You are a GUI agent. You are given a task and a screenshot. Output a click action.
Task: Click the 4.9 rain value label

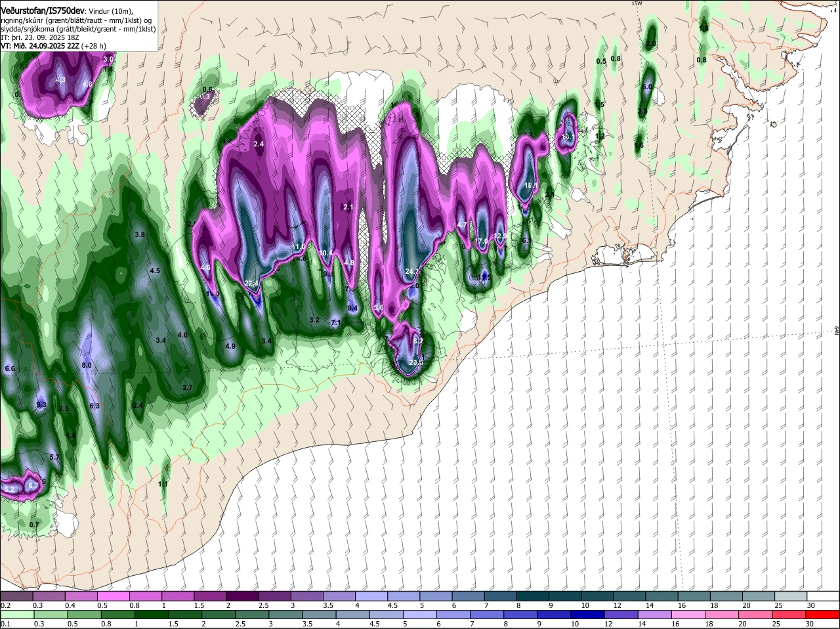tap(230, 346)
